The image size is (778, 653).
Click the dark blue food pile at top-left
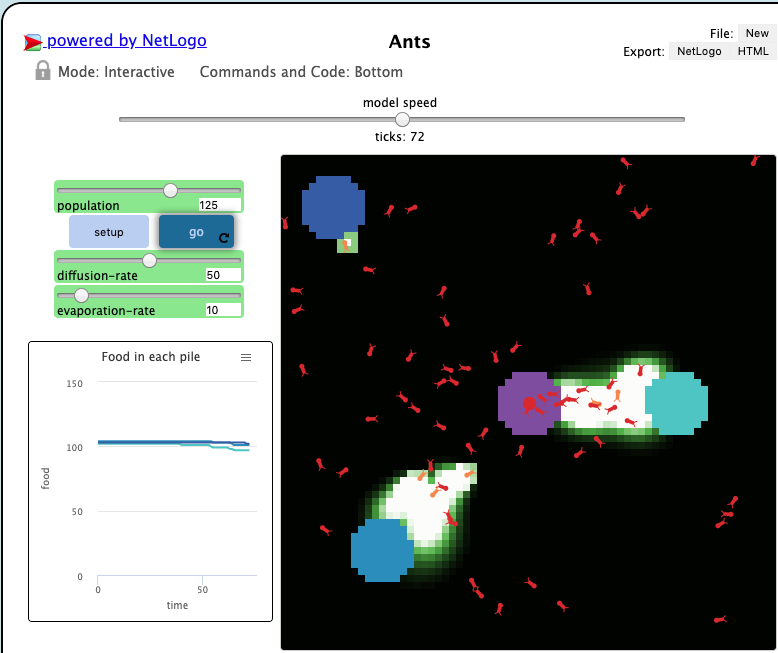[333, 206]
